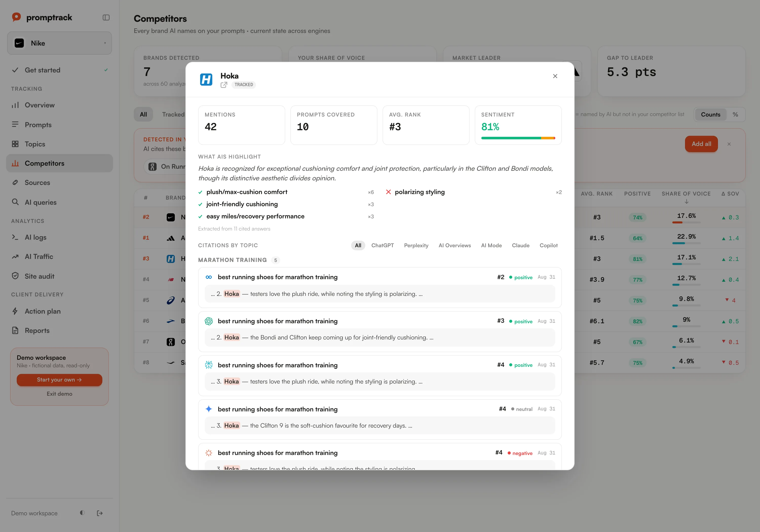Click MARATHON TRAINING topic heading
Screen dimensions: 760x532
tap(232, 260)
